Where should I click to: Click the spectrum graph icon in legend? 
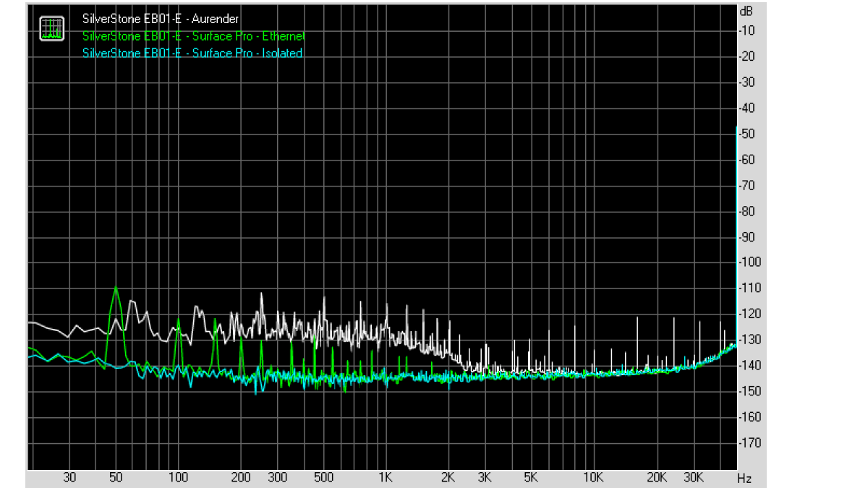point(51,28)
